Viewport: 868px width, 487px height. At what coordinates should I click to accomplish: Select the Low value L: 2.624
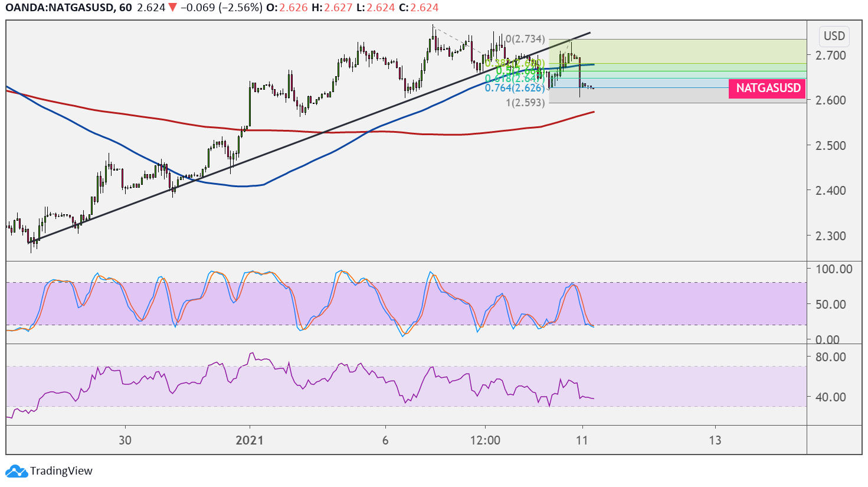[375, 8]
